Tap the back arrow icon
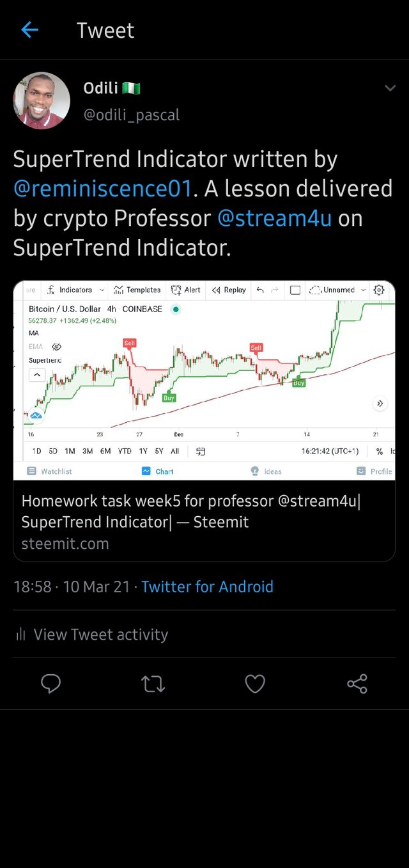 (x=29, y=29)
